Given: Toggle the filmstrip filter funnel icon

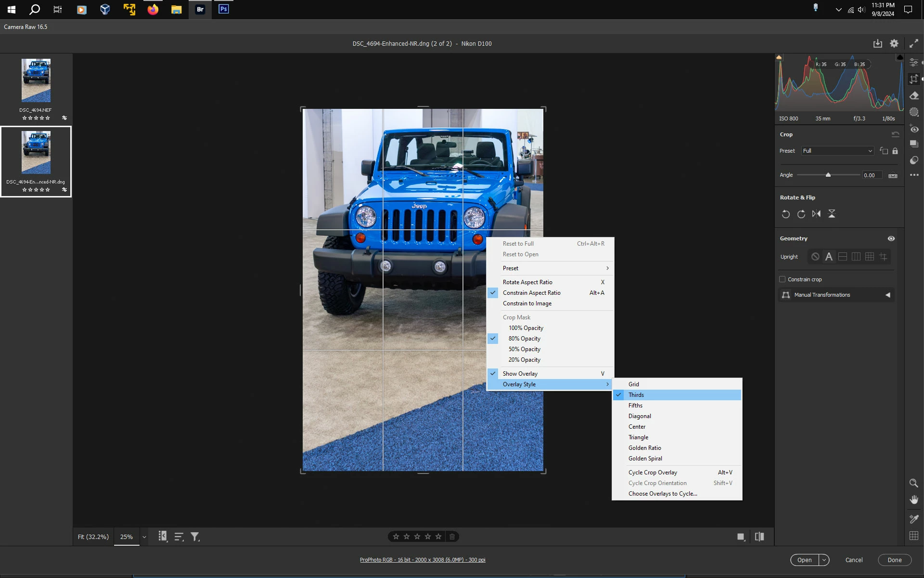Looking at the screenshot, I should [x=195, y=537].
